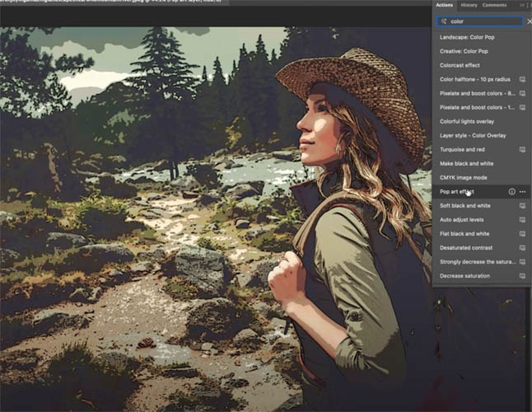Screen dimensions: 532x412
Task: Open info icon for Pop art effect
Action: tap(511, 192)
